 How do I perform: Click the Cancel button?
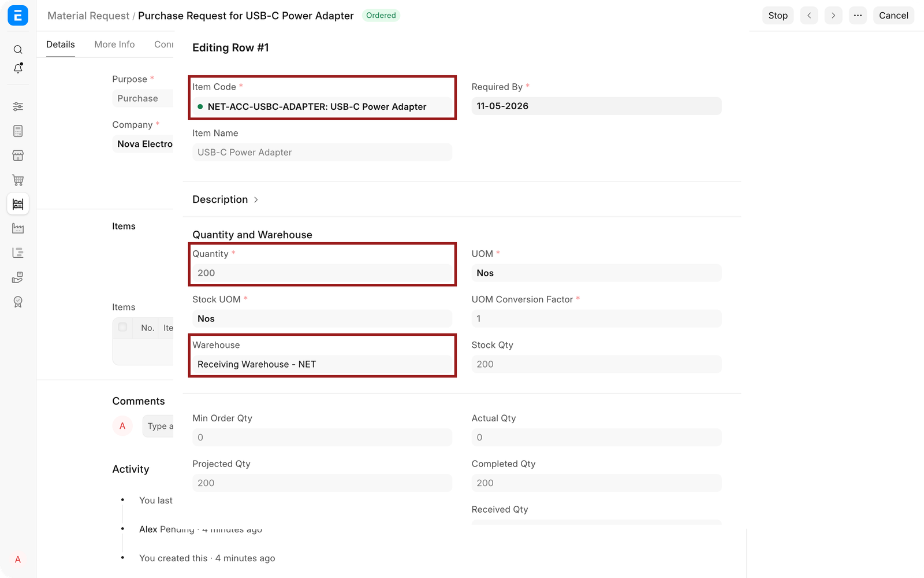click(893, 16)
